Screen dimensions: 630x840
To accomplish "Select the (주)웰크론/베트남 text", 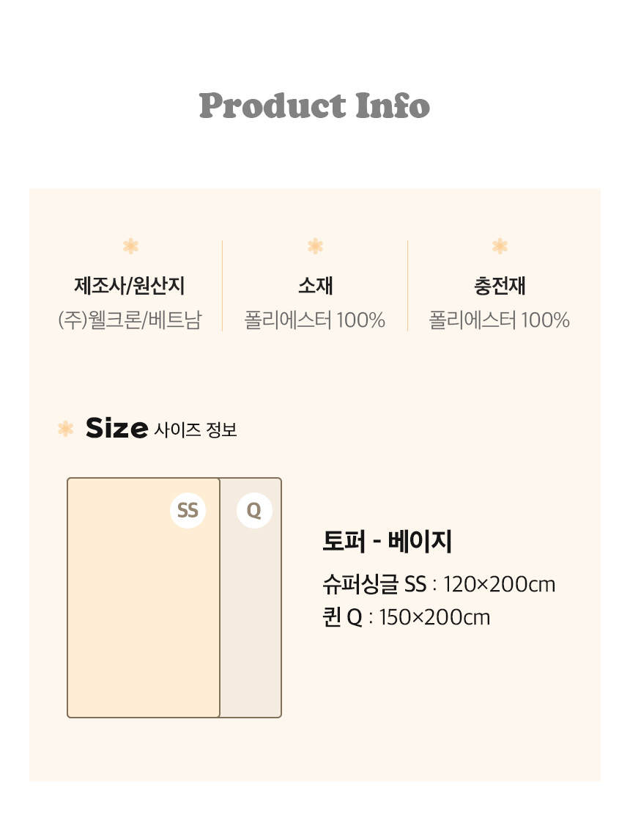I will pos(129,320).
